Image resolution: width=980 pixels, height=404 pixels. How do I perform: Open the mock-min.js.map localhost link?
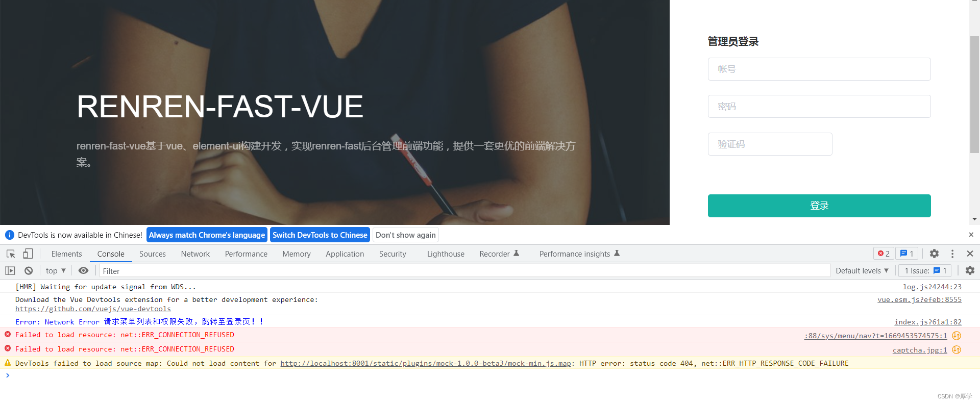coord(426,363)
